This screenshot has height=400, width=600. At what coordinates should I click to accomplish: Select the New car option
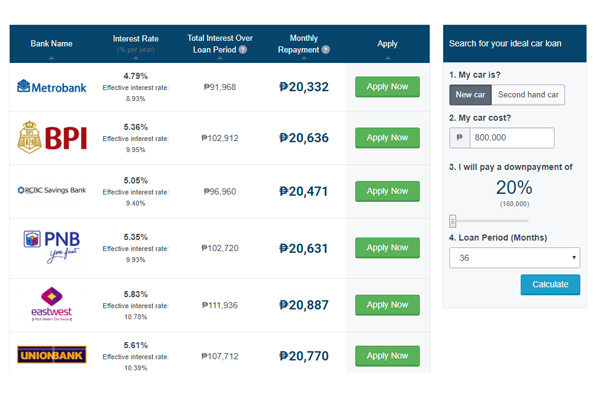pyautogui.click(x=470, y=95)
